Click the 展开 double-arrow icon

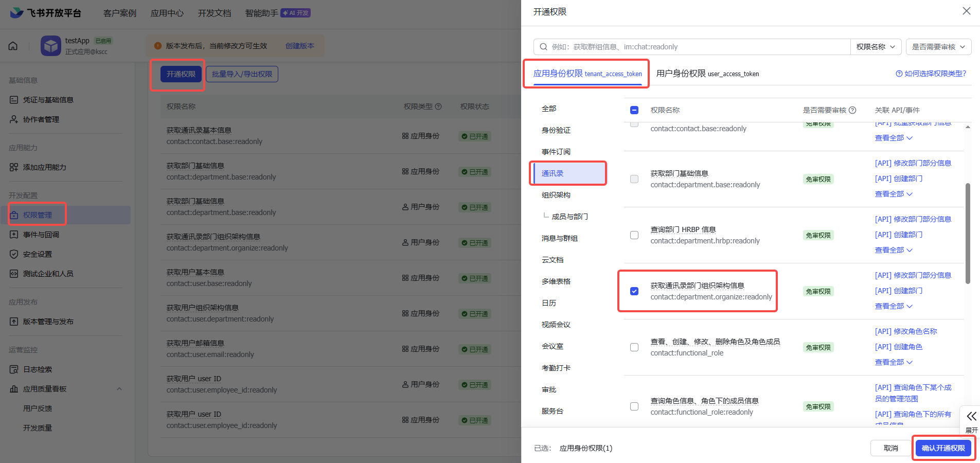pos(971,416)
